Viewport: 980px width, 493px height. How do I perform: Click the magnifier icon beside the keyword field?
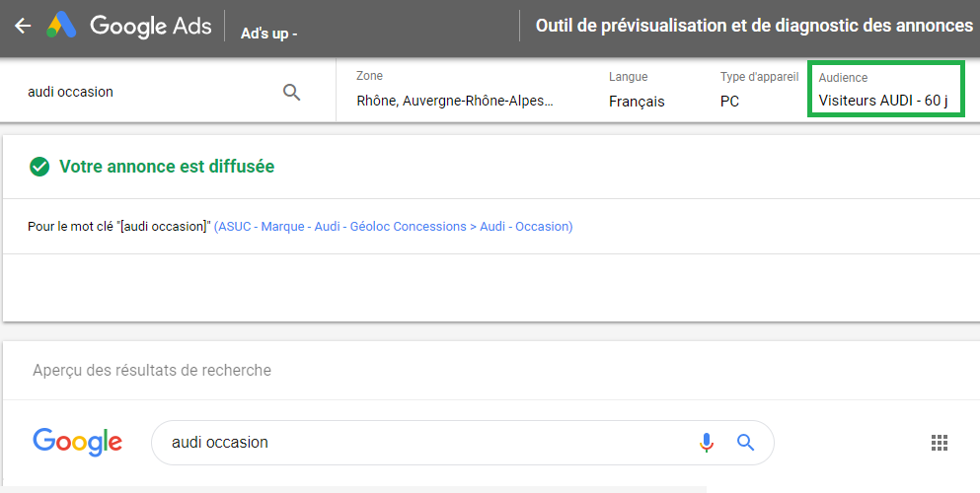click(x=291, y=92)
